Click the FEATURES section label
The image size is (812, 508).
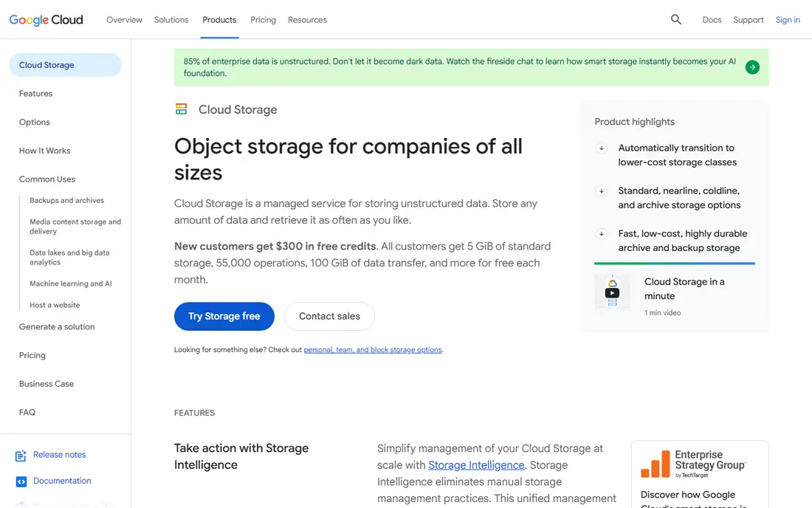pos(194,413)
